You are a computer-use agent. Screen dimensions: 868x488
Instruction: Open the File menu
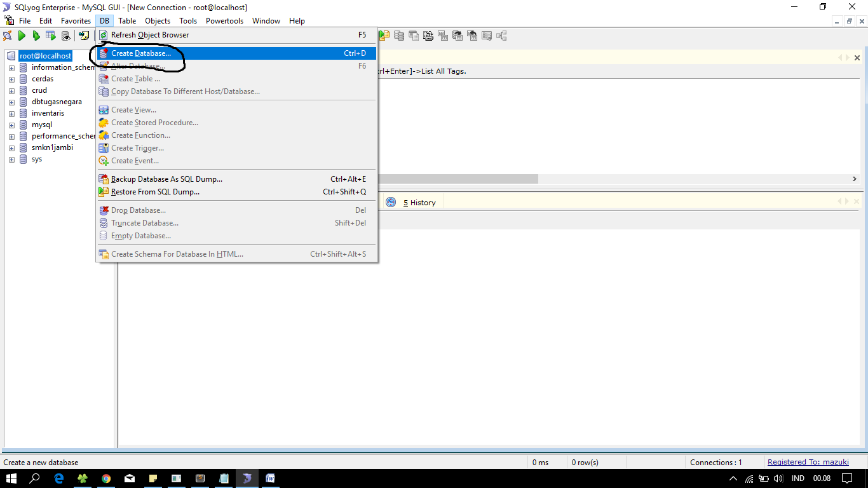click(25, 21)
